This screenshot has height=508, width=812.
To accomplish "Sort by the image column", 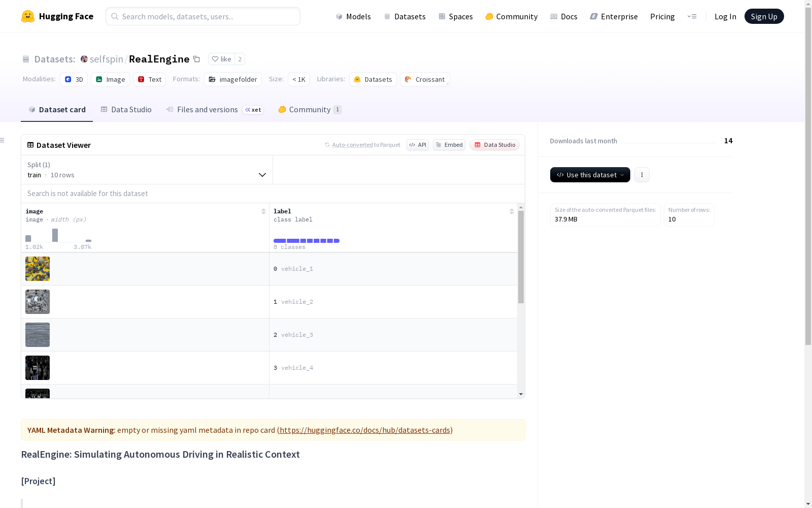I will (x=263, y=211).
